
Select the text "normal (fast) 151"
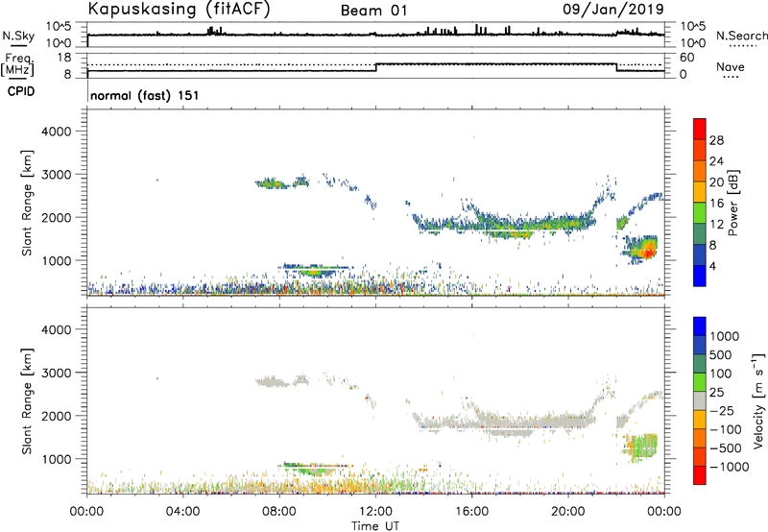tap(145, 95)
